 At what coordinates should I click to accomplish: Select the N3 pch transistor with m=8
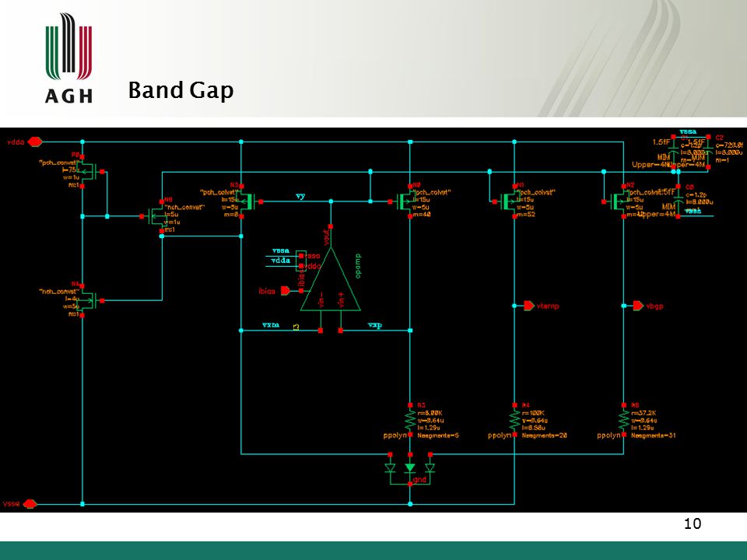coord(249,201)
